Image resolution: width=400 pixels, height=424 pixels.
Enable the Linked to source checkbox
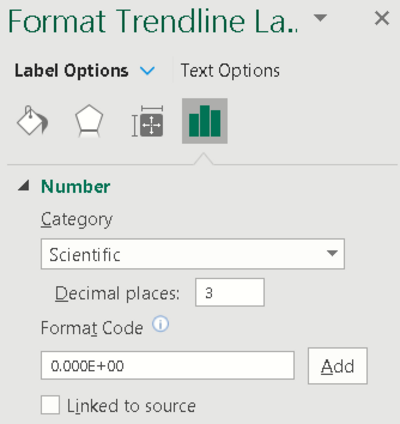[x=50, y=405]
